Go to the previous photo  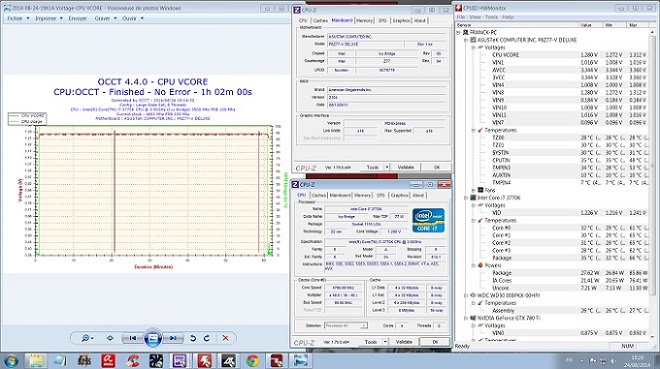click(133, 338)
